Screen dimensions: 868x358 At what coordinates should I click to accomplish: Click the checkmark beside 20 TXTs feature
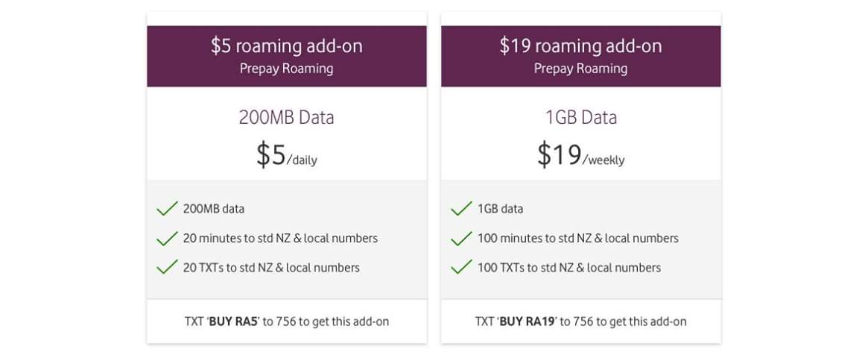click(167, 267)
